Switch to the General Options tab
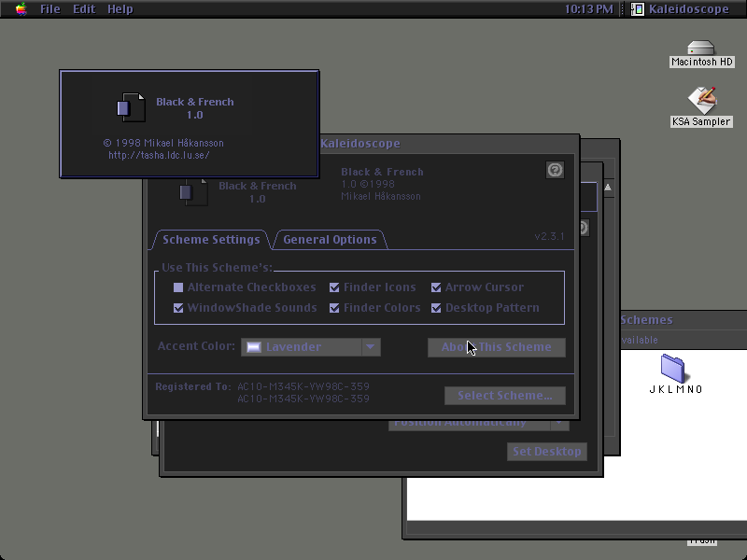 coord(330,240)
